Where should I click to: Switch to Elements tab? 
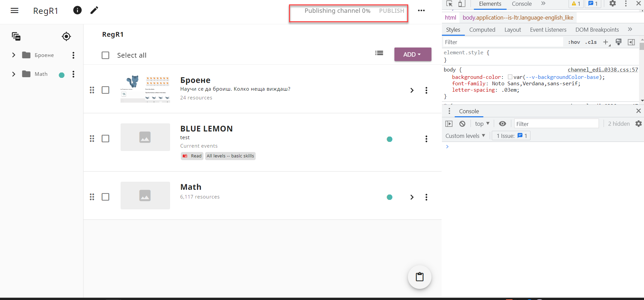490,4
